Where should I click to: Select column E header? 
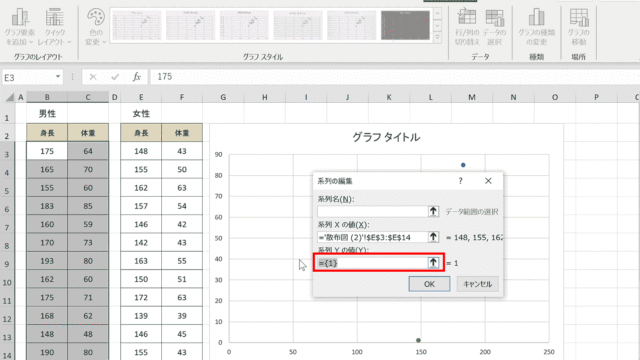click(141, 97)
